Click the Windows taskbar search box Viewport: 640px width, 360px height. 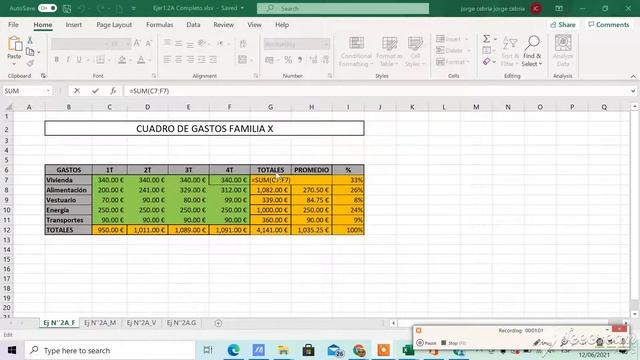click(x=110, y=350)
